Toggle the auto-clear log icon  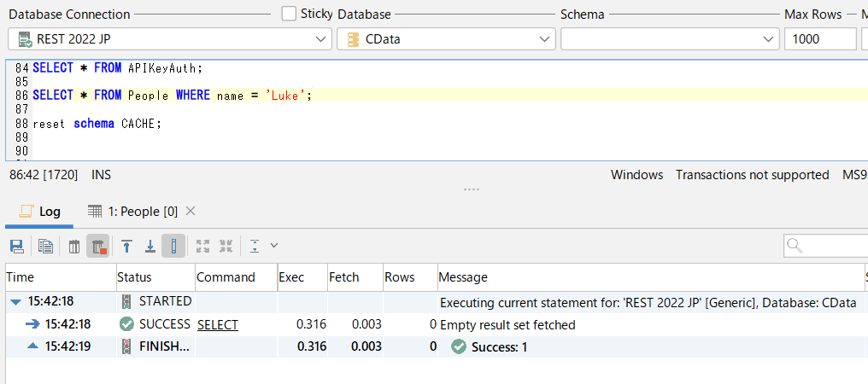[x=97, y=247]
